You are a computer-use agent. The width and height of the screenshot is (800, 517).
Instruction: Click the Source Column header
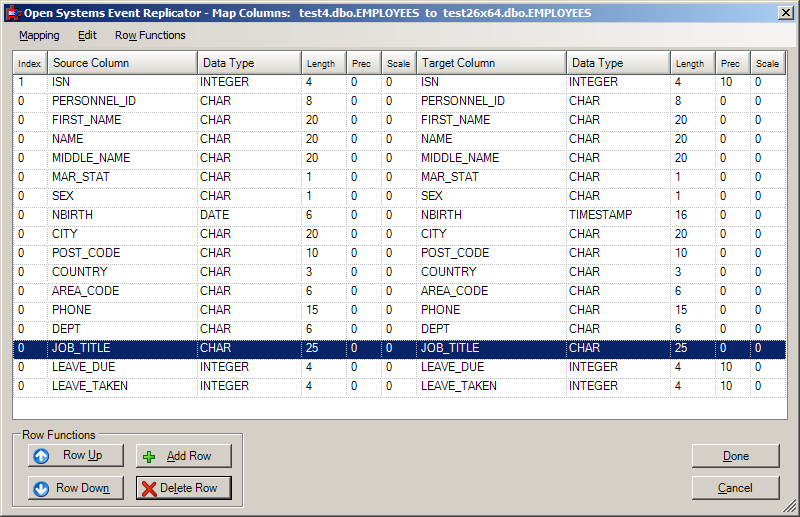tap(122, 63)
